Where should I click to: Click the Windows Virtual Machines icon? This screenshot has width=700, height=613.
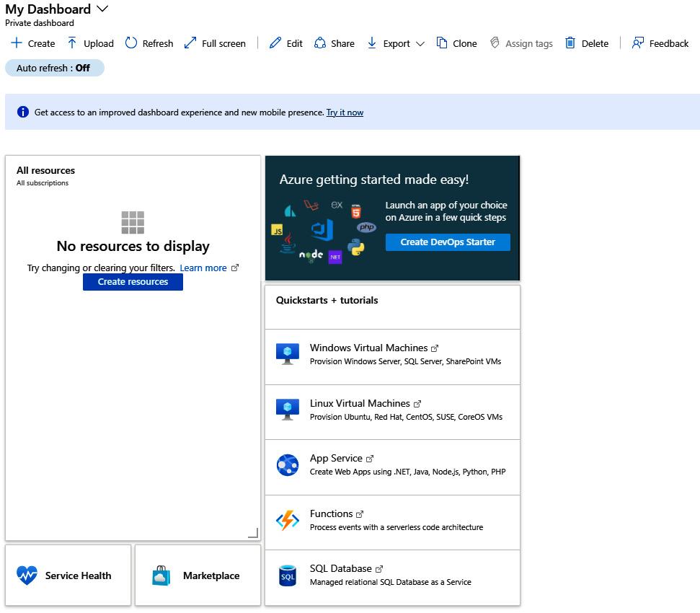288,354
